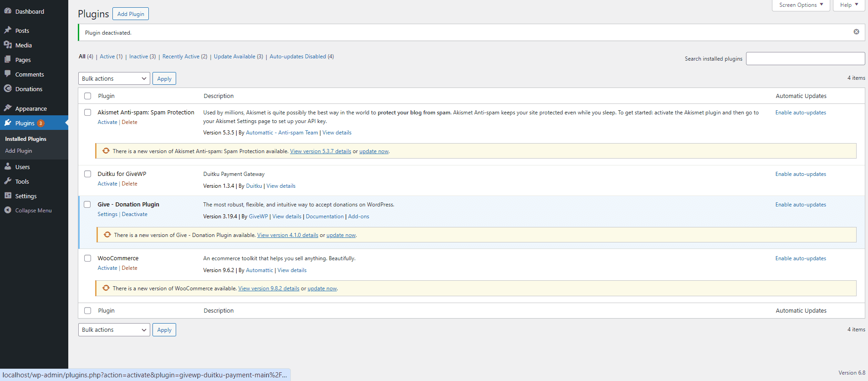Screen dimensions: 868x381
Task: Click the Donations icon in sidebar
Action: [x=8, y=88]
